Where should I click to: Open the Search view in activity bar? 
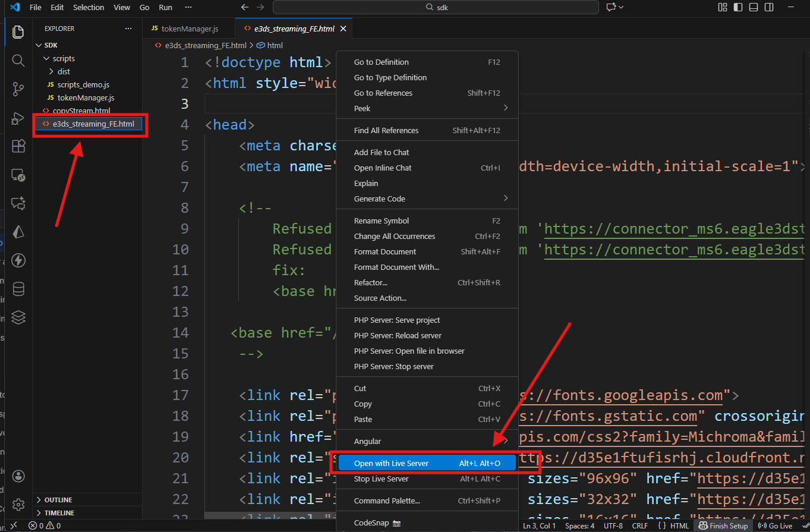(18, 61)
